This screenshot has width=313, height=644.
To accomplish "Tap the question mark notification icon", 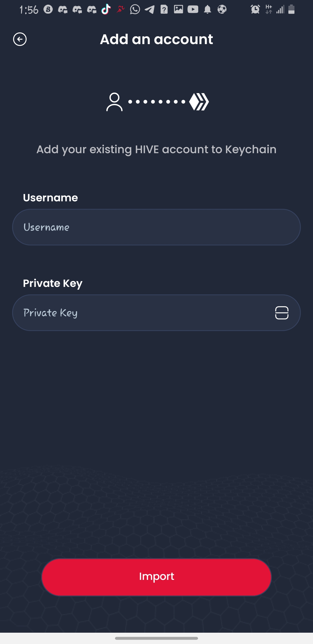I will click(164, 10).
